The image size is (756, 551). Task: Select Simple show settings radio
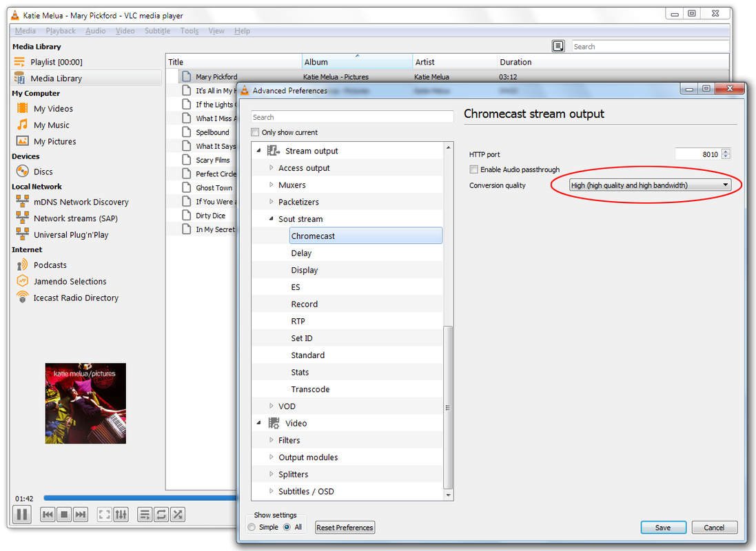[x=252, y=528]
